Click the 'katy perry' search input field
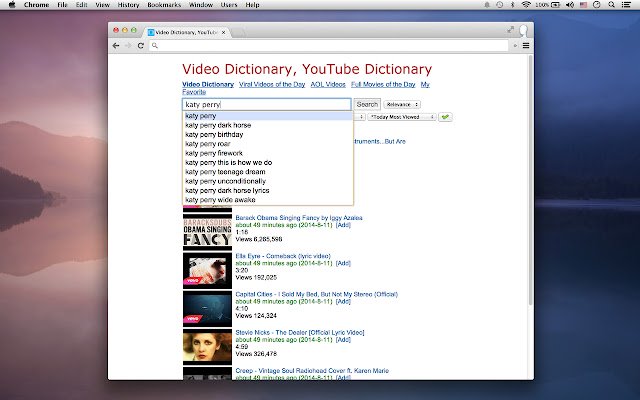640x400 pixels. [267, 104]
